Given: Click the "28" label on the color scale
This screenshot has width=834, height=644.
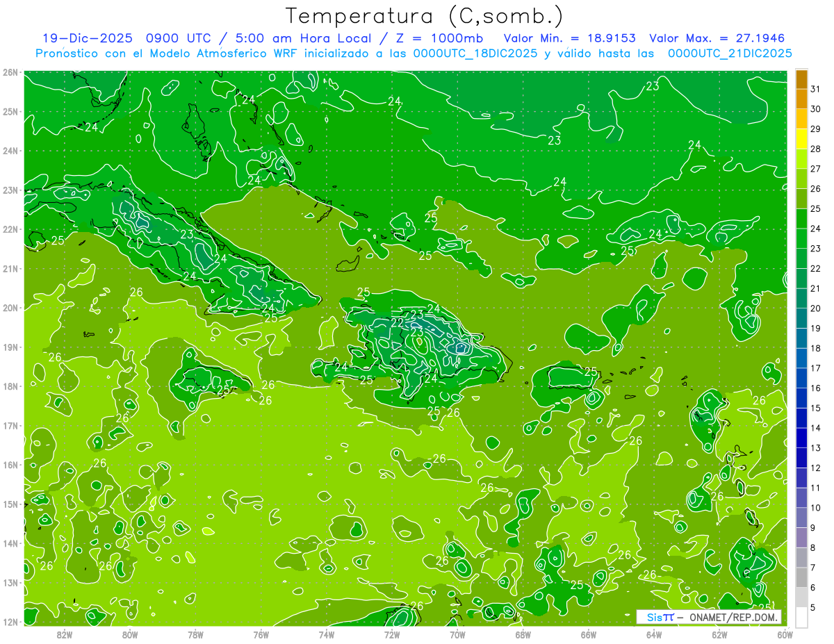Looking at the screenshot, I should point(816,149).
